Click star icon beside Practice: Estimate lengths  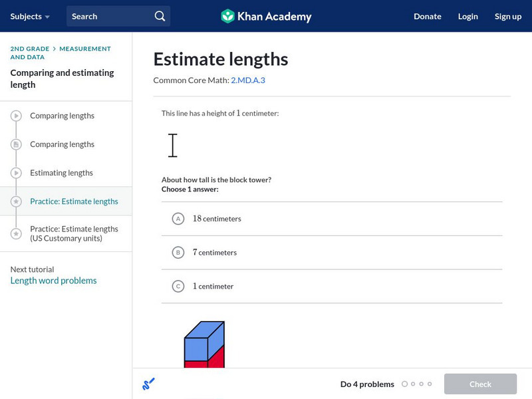(x=17, y=201)
